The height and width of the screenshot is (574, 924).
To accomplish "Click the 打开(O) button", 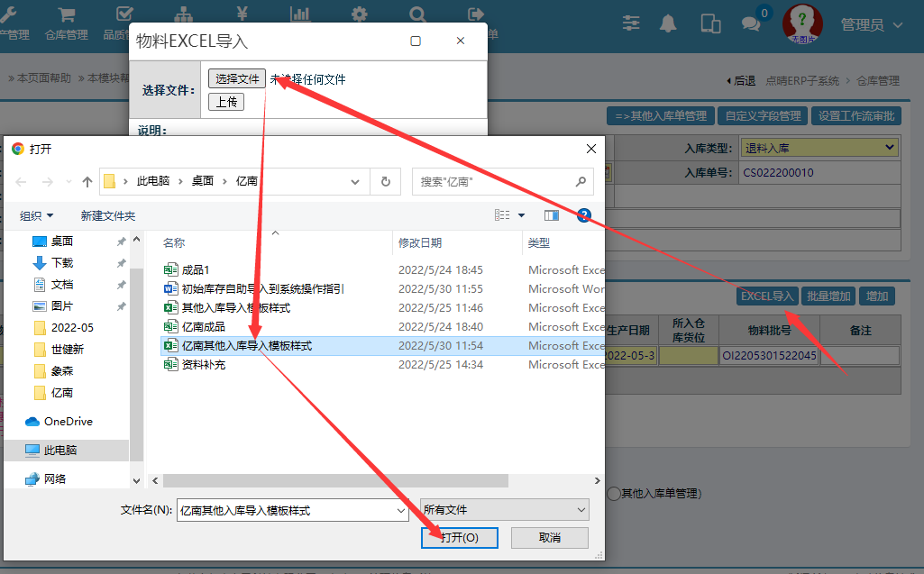I will tap(459, 537).
